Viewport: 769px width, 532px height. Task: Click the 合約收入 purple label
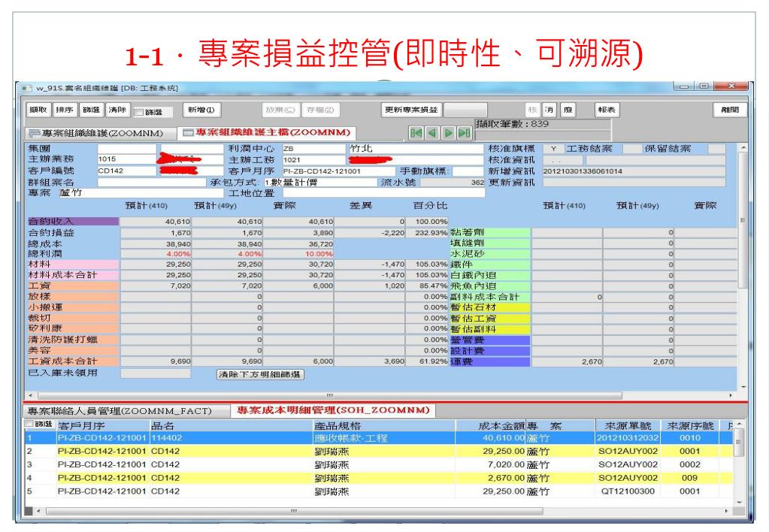pos(72,222)
